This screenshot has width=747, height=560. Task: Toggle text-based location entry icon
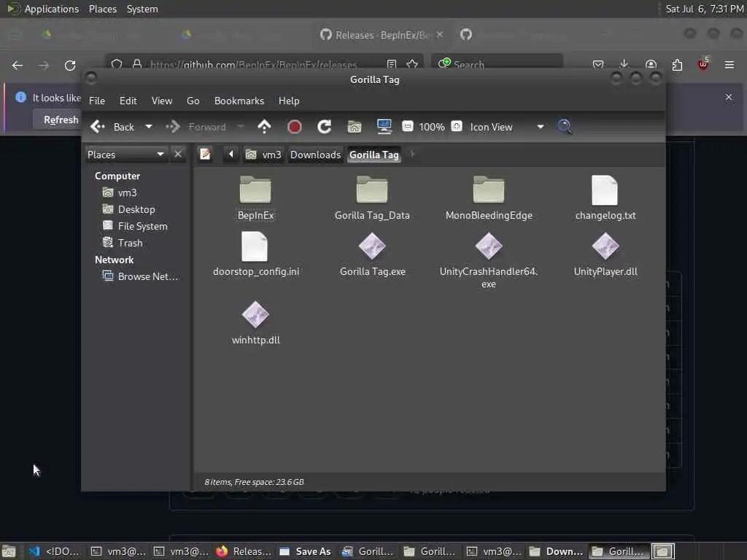(205, 155)
